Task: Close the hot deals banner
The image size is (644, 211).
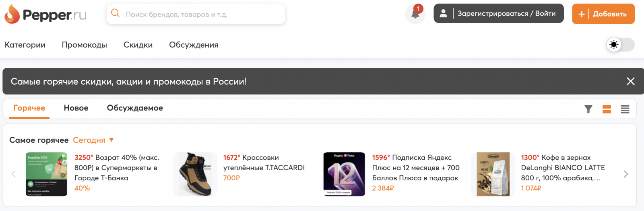Action: (630, 81)
